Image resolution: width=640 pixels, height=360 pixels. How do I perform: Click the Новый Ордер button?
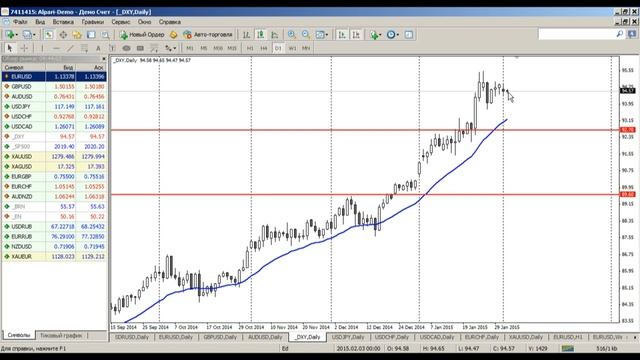click(x=142, y=35)
